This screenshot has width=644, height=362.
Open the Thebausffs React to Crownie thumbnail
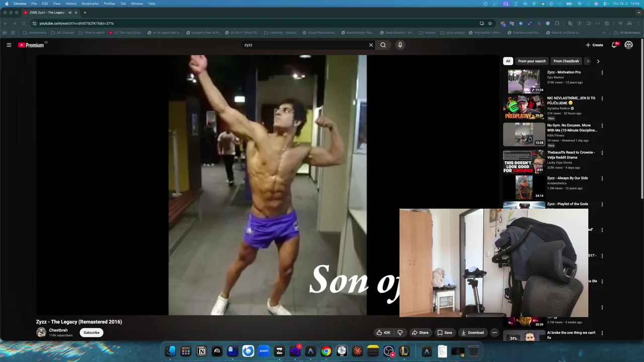(x=524, y=161)
